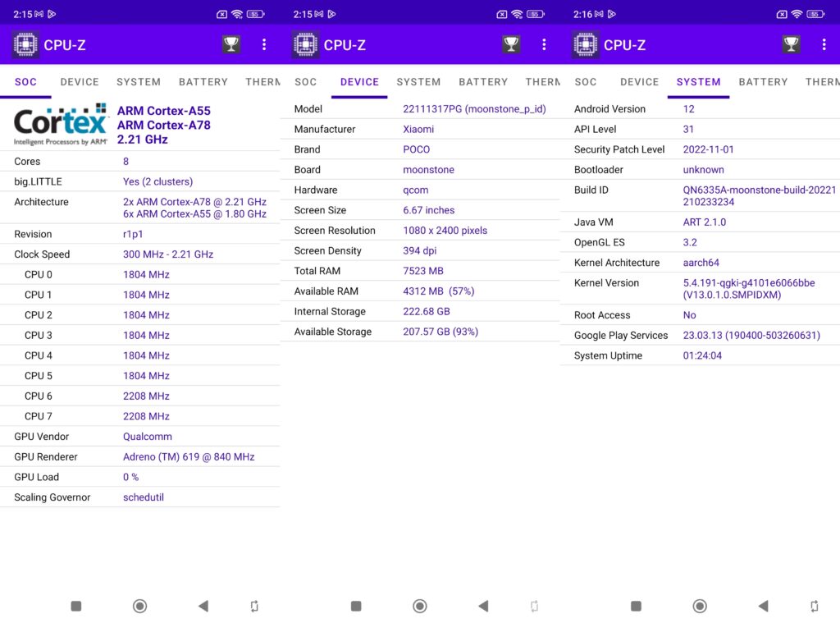840x623 pixels.
Task: Tap the Clock Speed '300 MHz - 2.21 GHz' value
Action: (168, 254)
